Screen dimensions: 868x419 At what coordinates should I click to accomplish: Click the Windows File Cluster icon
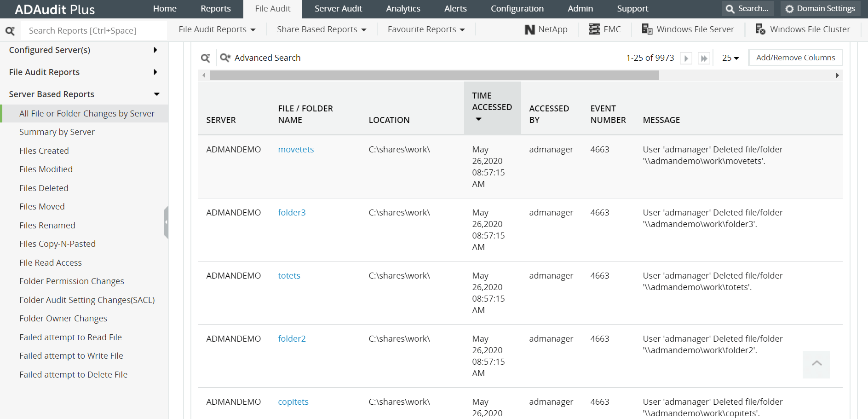(760, 29)
